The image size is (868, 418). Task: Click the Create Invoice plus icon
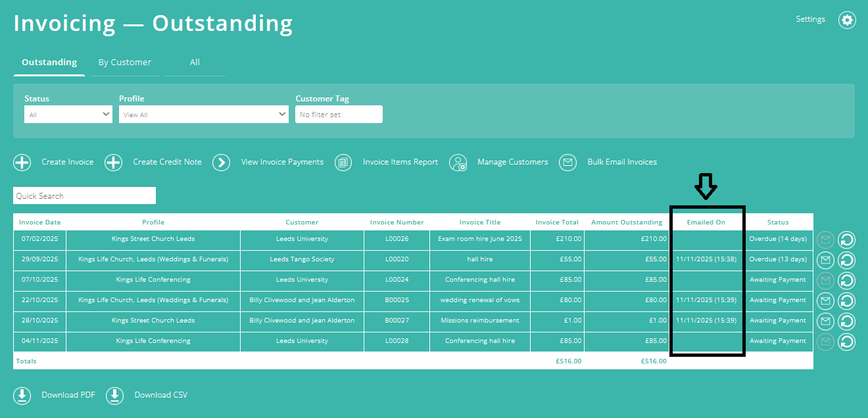(22, 162)
